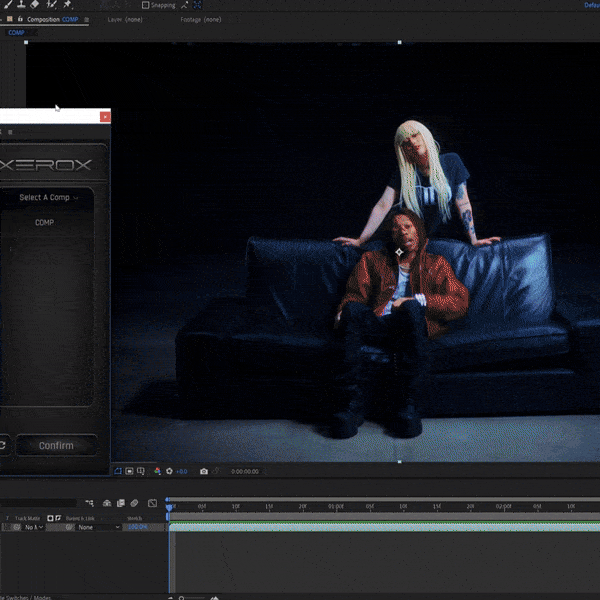Screen dimensions: 600x600
Task: Switch to the Footage (none) tab
Action: click(x=202, y=19)
